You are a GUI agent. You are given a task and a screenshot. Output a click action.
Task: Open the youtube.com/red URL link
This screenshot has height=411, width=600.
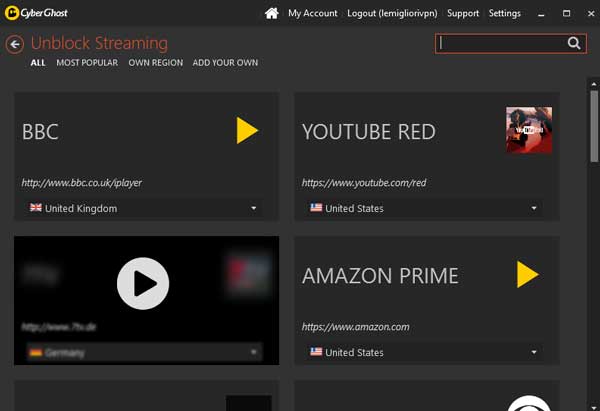tap(364, 183)
